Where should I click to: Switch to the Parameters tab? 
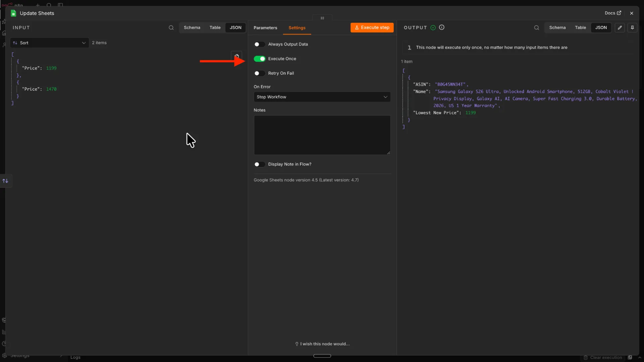[x=265, y=28]
